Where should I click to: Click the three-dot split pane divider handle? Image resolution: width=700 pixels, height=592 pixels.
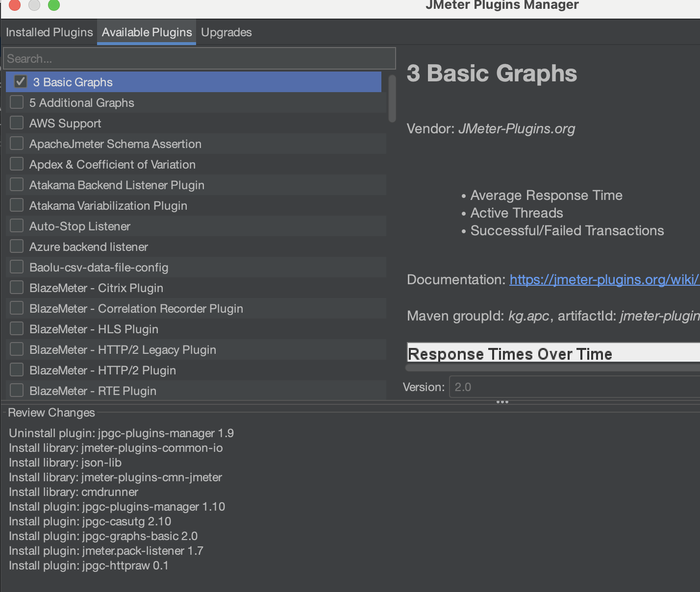[502, 402]
